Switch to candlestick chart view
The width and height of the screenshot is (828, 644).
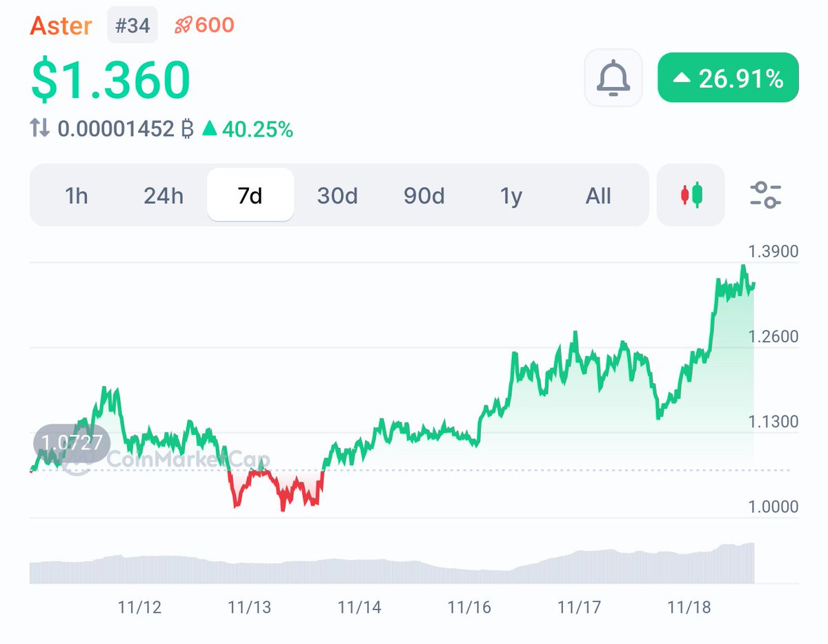click(x=691, y=195)
